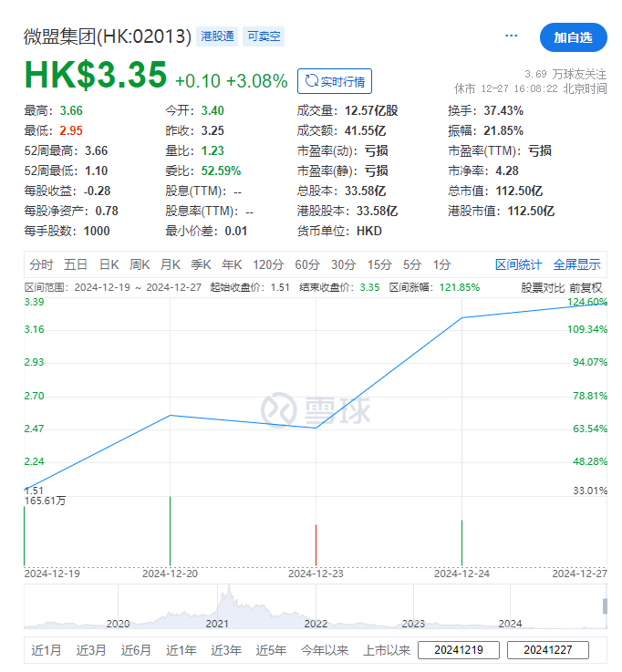Image resolution: width=622 pixels, height=672 pixels.
Task: Select the 近3年 range
Action: [x=226, y=650]
